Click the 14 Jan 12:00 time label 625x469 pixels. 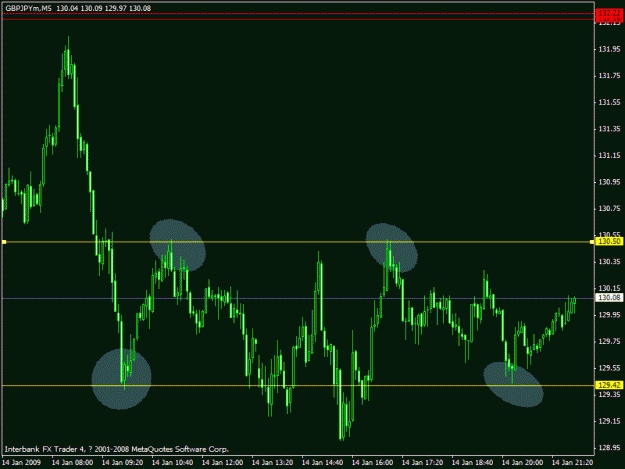coord(222,463)
